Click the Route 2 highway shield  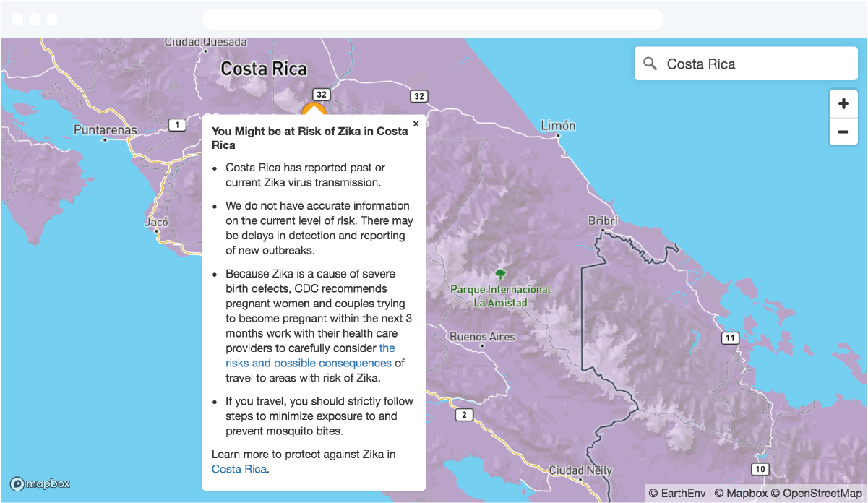(x=464, y=415)
